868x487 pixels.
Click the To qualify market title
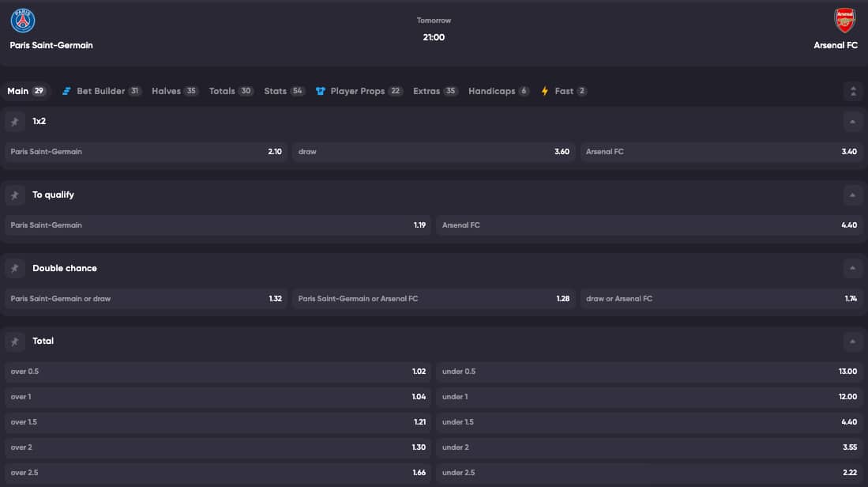[x=53, y=195]
